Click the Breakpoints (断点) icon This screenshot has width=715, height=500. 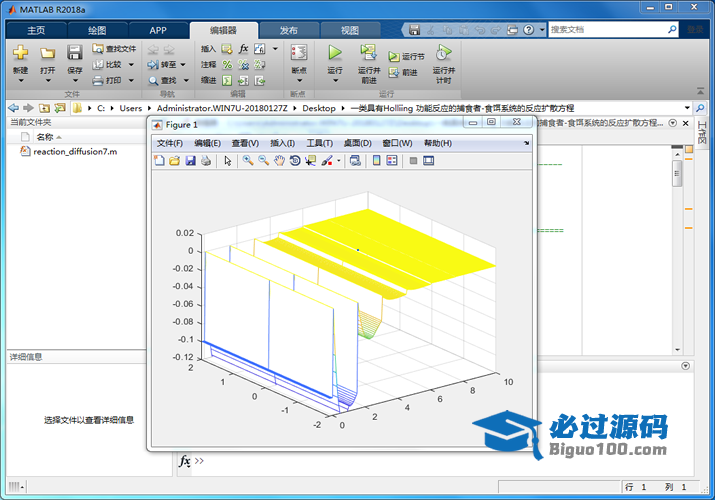[299, 52]
